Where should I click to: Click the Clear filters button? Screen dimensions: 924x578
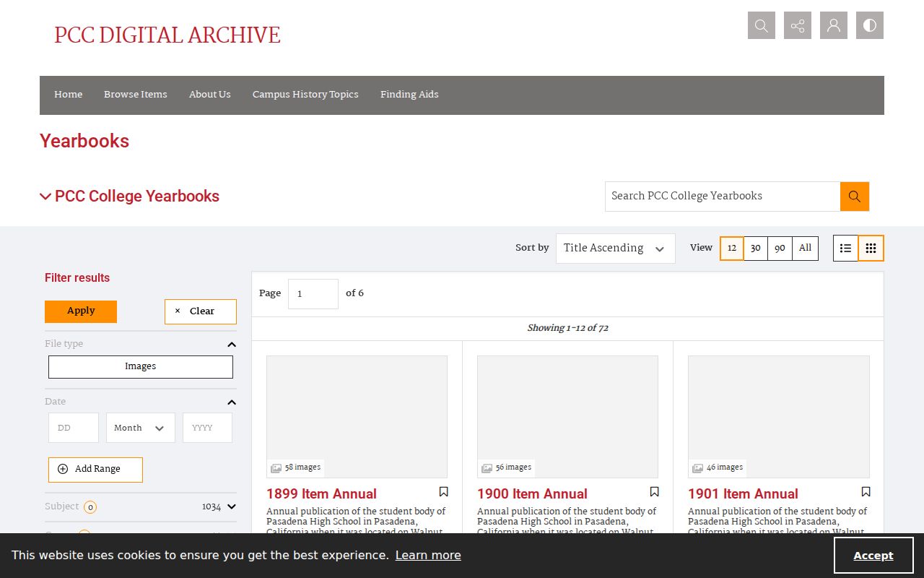pyautogui.click(x=201, y=311)
